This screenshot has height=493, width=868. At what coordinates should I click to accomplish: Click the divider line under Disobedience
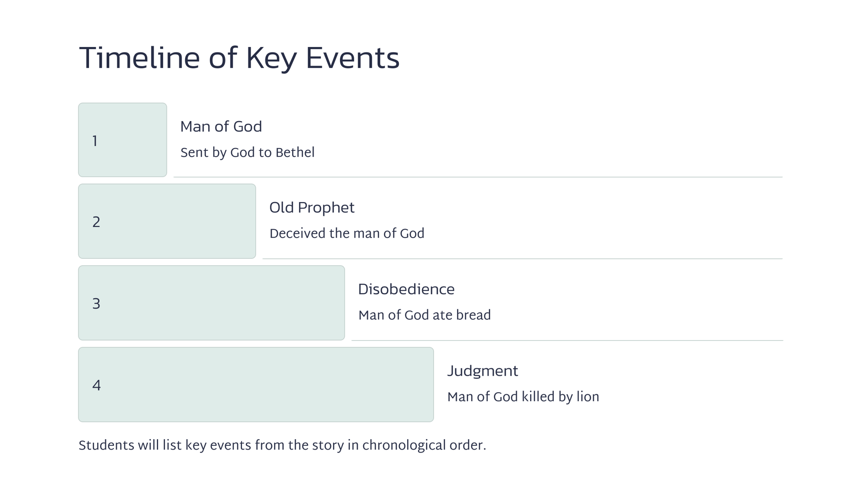coord(567,341)
